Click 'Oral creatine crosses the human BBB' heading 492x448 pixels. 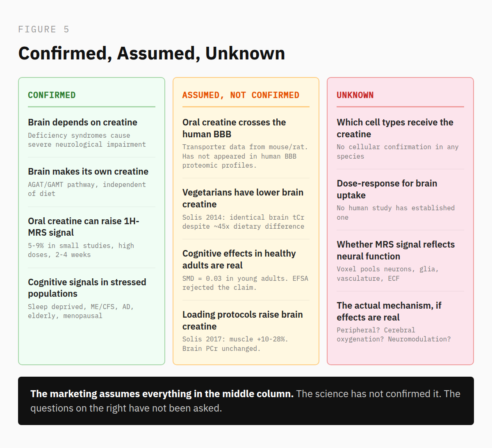click(234, 128)
